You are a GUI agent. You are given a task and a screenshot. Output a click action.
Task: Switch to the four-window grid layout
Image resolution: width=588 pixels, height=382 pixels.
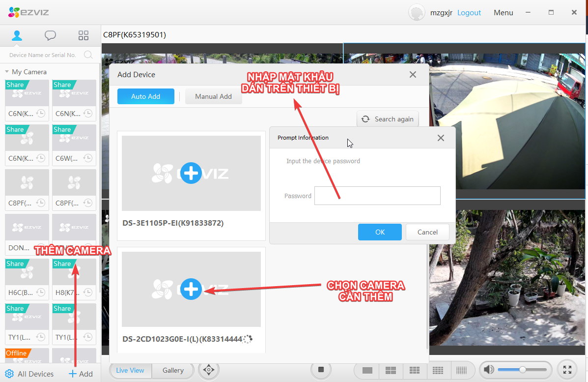391,370
